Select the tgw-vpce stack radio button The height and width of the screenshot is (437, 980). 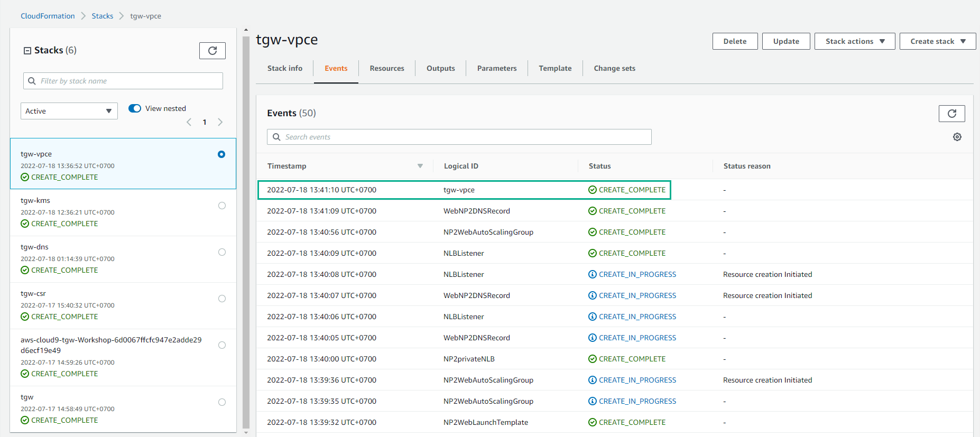point(221,154)
